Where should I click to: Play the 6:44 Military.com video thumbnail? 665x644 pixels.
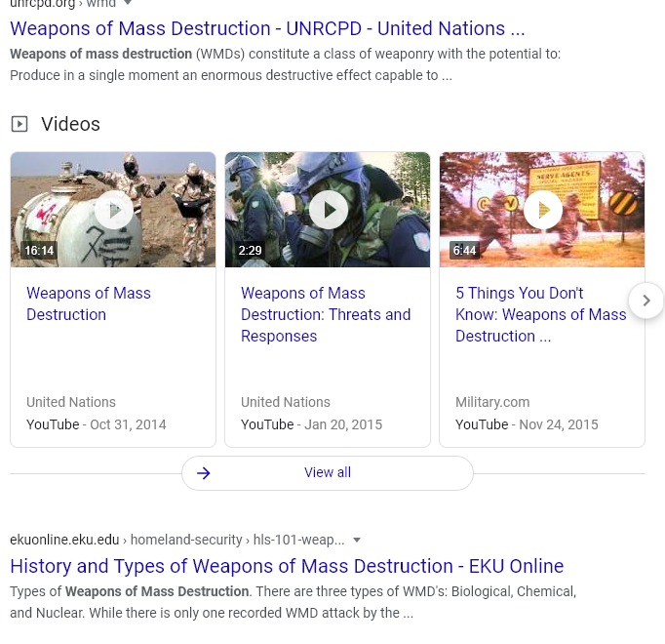(x=542, y=210)
